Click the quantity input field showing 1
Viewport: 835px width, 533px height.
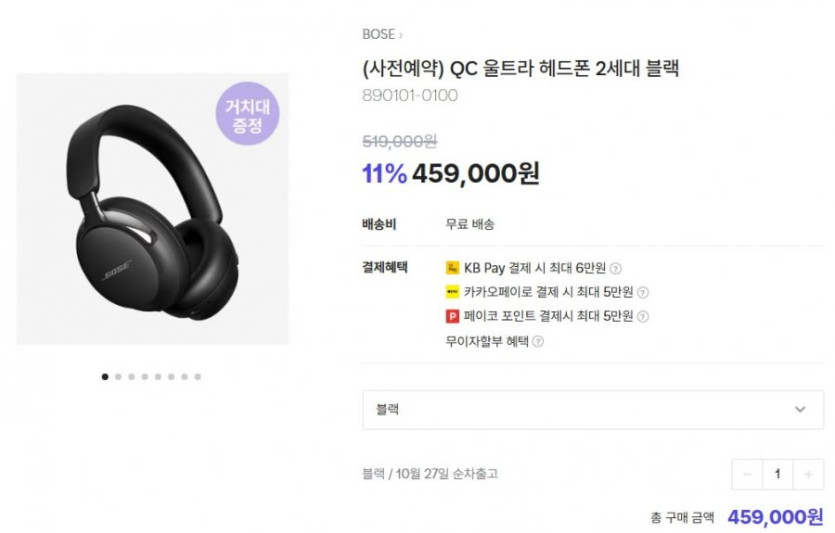[x=777, y=474]
